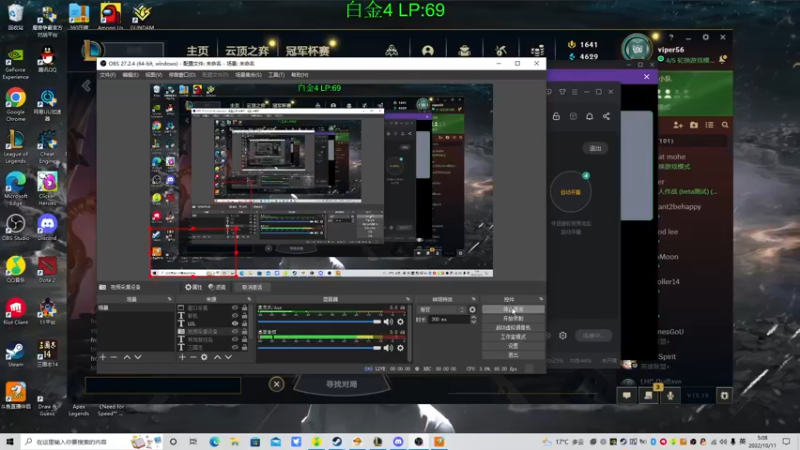
Task: Open League client collection icon
Action: [x=464, y=51]
